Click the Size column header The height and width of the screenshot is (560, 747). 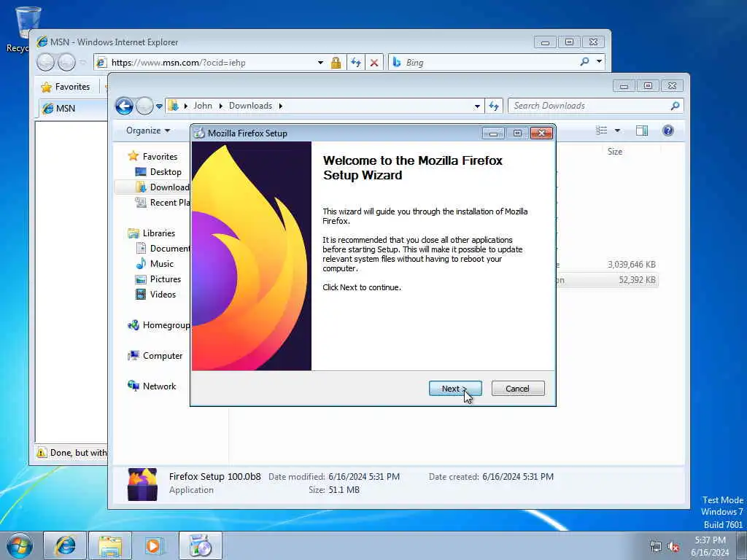pyautogui.click(x=614, y=152)
